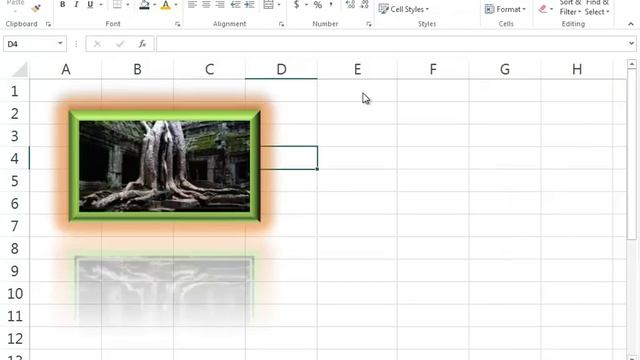Toggle Underline formatting
The image size is (640, 360).
coord(90,4)
